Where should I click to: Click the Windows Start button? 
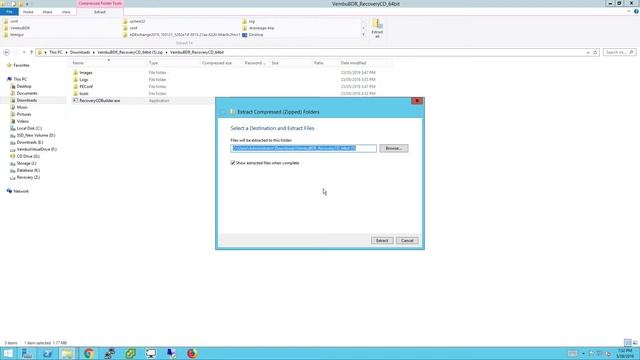[x=8, y=353]
